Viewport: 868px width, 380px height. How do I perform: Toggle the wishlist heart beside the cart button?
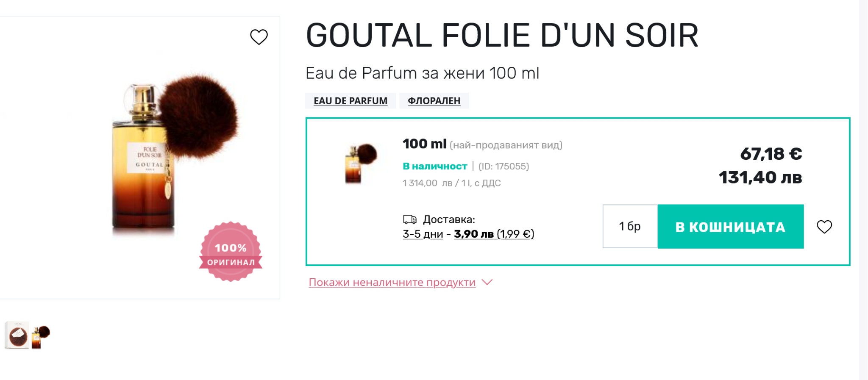pyautogui.click(x=824, y=227)
